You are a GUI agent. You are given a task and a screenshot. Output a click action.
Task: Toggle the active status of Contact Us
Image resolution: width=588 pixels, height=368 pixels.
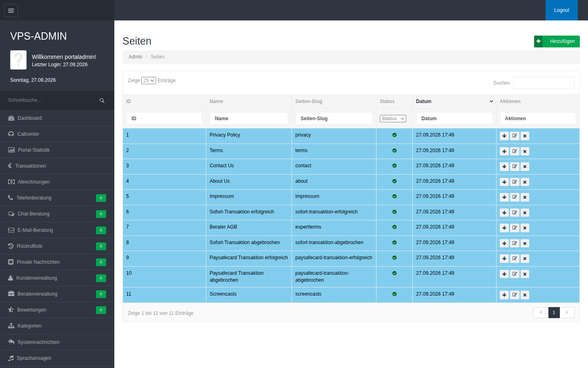(394, 166)
